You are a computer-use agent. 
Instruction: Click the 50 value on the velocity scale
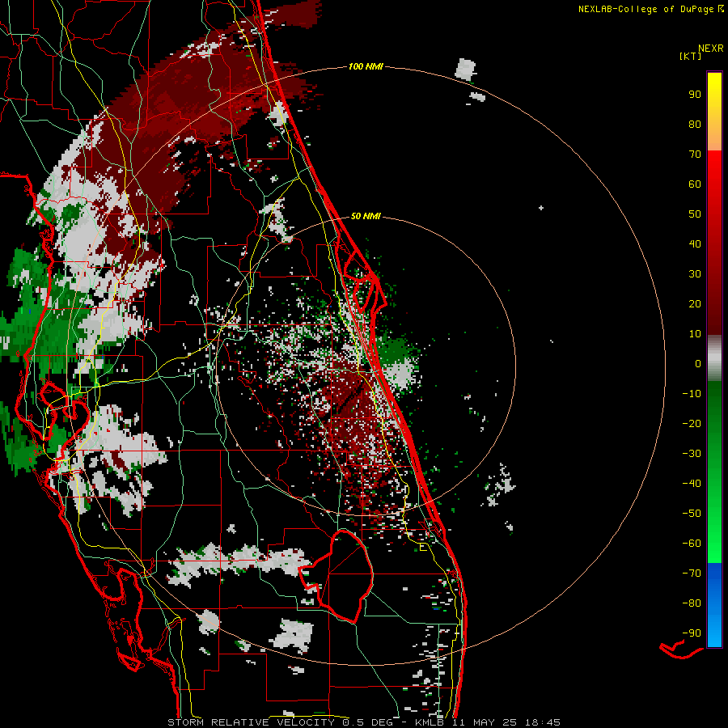tap(695, 214)
